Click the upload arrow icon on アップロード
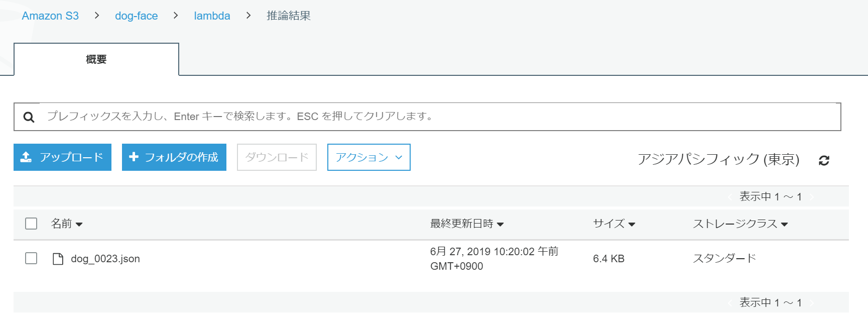868x322 pixels. coord(26,157)
